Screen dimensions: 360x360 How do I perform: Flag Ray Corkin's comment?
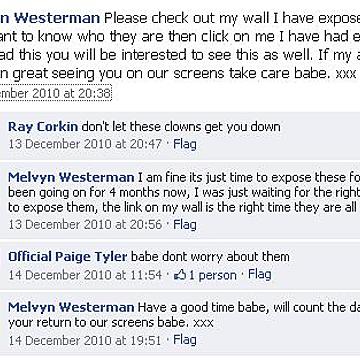185,144
